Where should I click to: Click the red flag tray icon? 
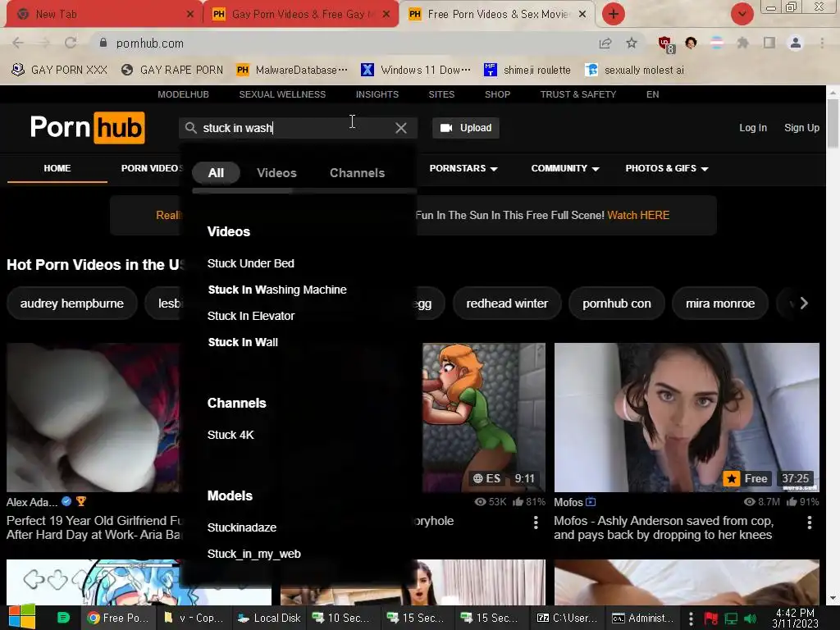710,619
